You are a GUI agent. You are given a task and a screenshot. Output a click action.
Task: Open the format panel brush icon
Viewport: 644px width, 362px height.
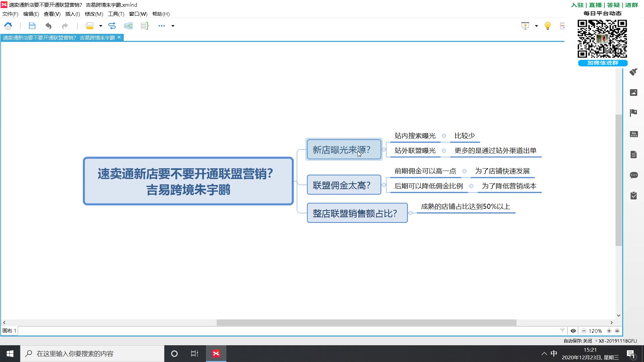pyautogui.click(x=633, y=72)
